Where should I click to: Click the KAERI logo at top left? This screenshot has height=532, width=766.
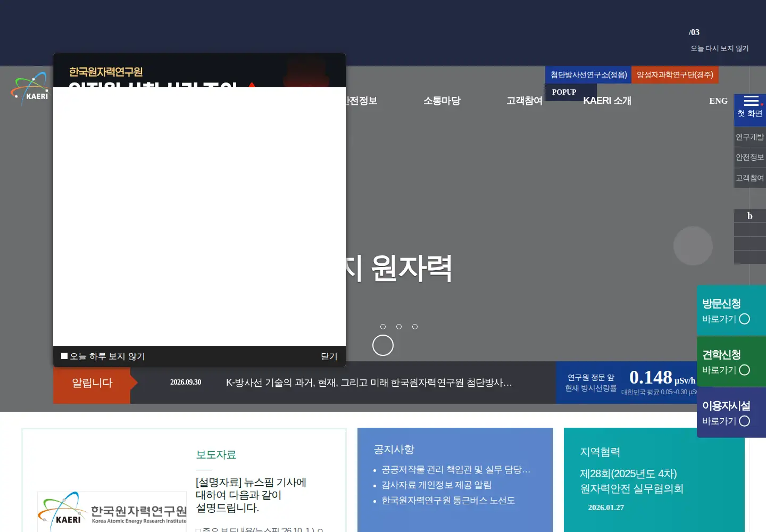[30, 89]
